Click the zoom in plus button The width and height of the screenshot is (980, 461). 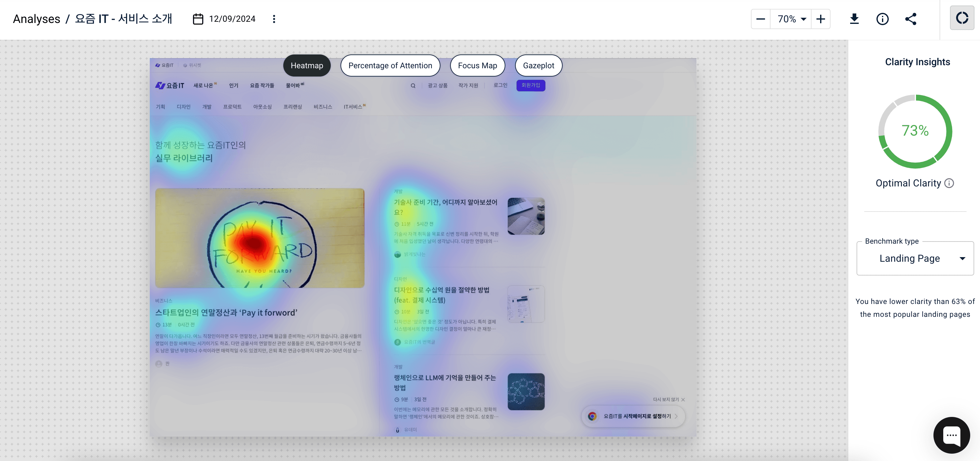[x=821, y=19]
